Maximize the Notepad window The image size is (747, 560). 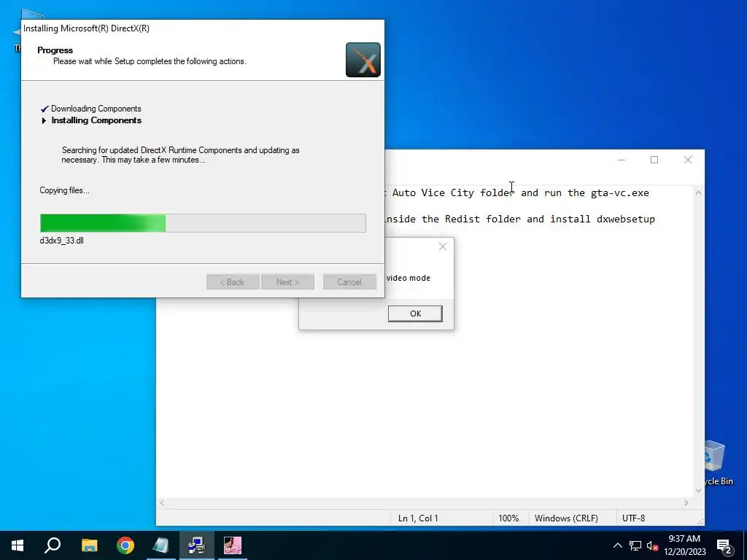pos(654,160)
